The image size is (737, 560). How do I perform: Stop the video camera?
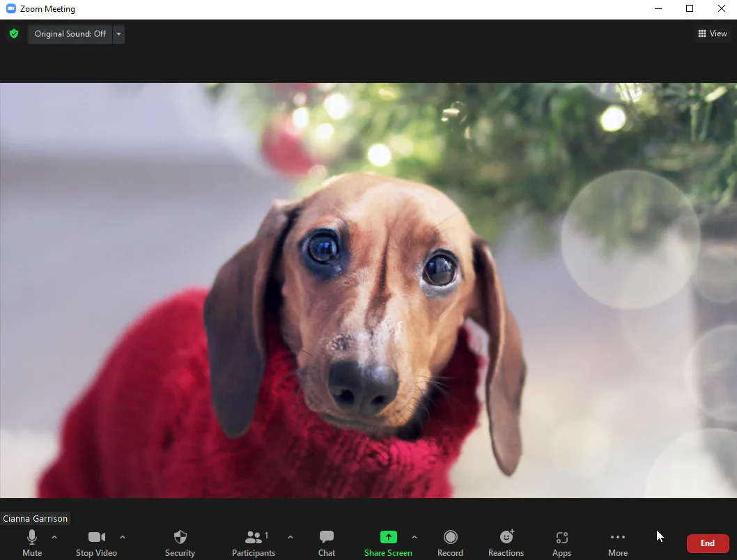(x=96, y=543)
